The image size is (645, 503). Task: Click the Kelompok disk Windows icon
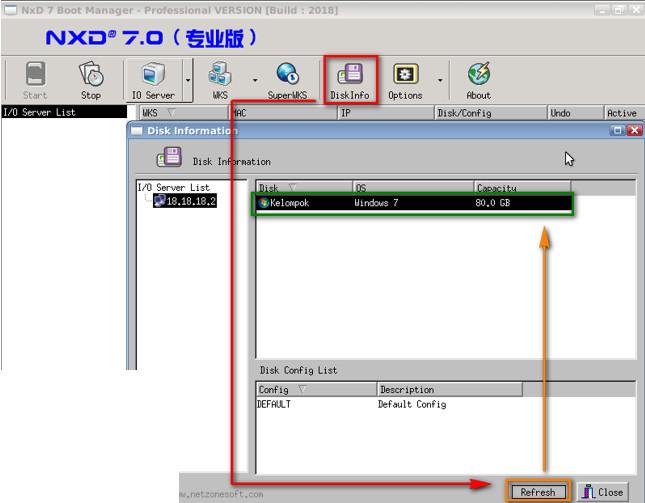point(264,202)
